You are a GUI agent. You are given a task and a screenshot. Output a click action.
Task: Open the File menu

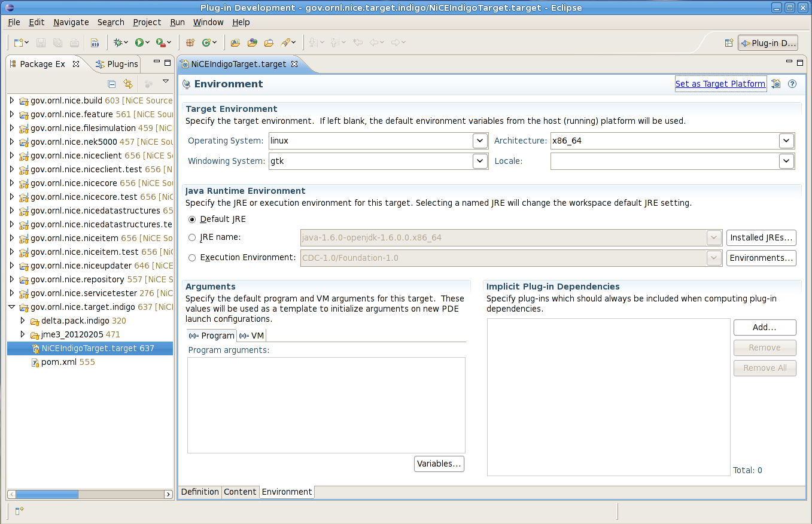click(14, 22)
